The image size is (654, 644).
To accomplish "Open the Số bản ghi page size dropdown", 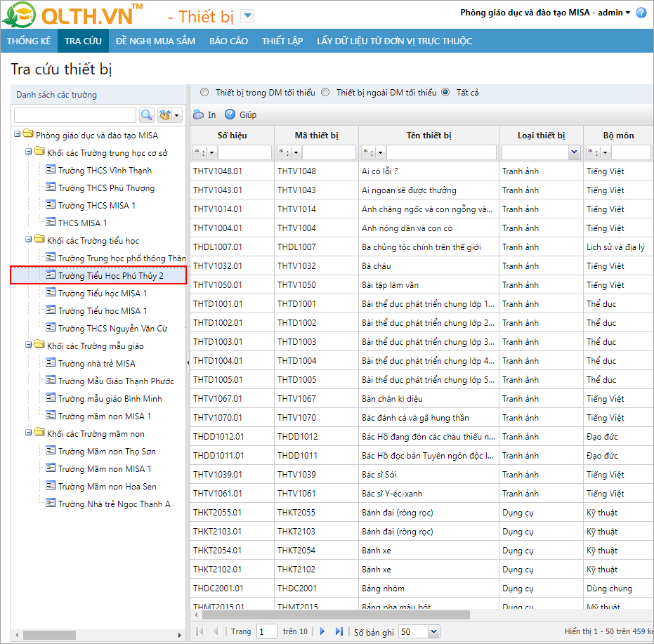I will [x=433, y=631].
